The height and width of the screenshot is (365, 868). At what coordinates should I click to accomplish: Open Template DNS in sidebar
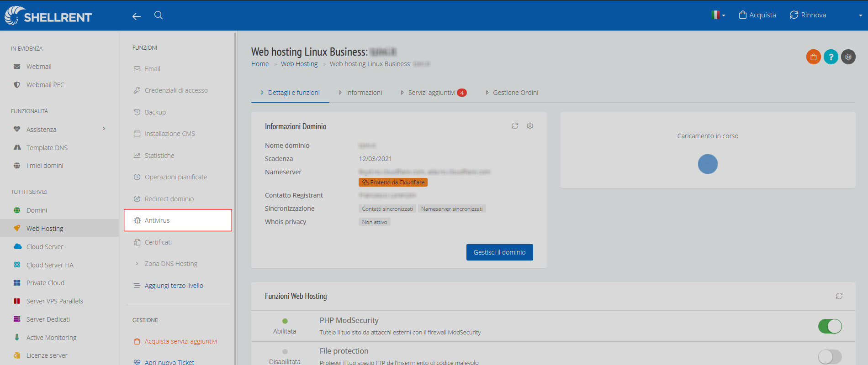pyautogui.click(x=47, y=148)
